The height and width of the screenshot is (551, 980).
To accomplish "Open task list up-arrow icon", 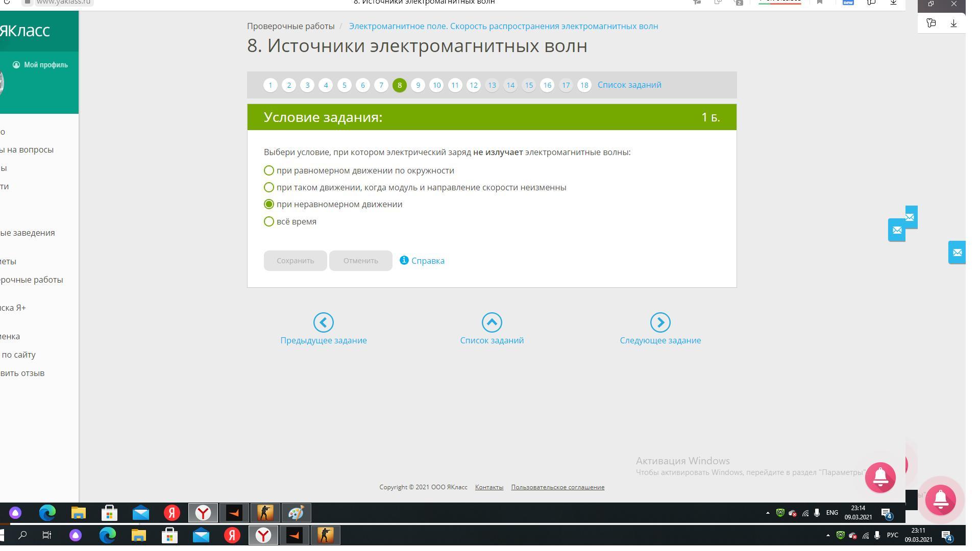I will 492,322.
